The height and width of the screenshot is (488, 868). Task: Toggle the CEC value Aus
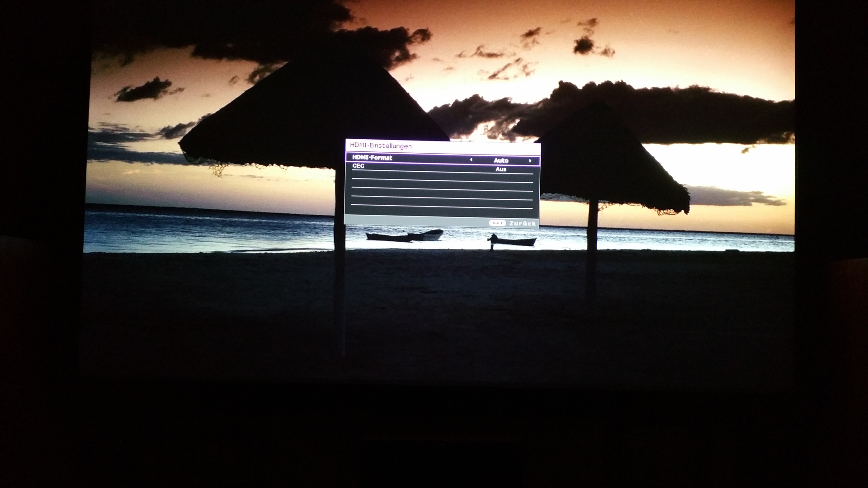500,169
